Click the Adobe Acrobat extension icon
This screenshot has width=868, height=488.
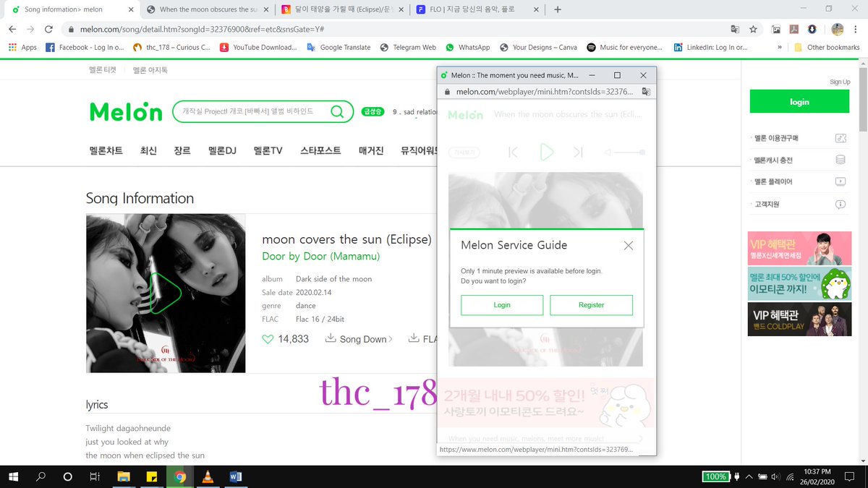click(793, 30)
